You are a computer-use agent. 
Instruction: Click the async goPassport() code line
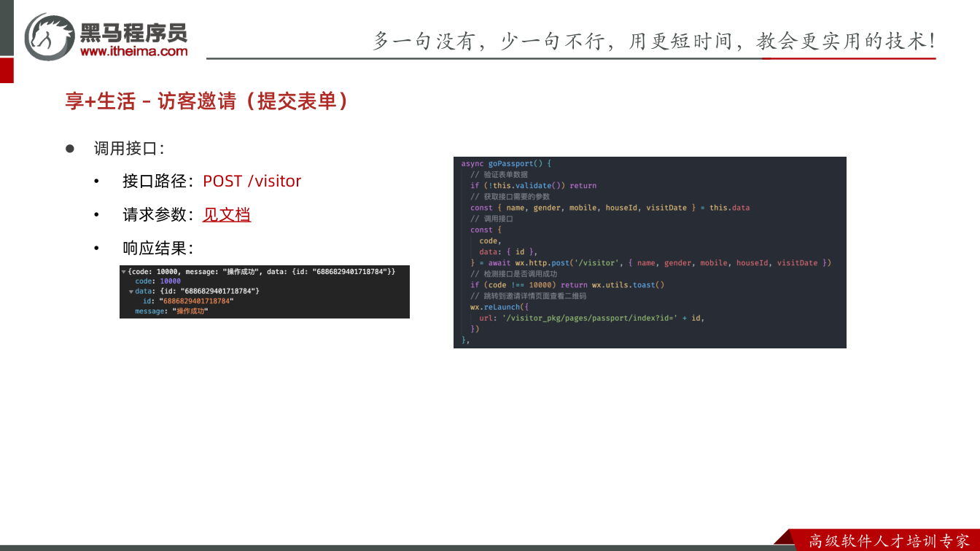506,163
